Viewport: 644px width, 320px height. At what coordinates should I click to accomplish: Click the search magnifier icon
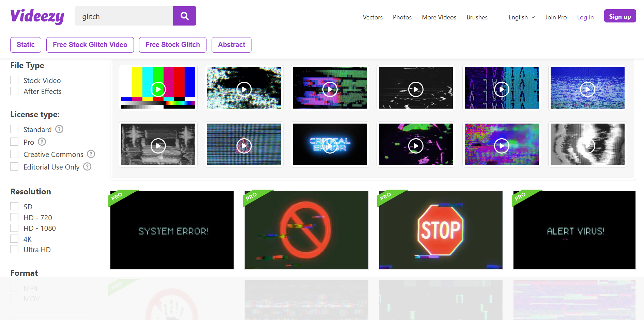184,16
